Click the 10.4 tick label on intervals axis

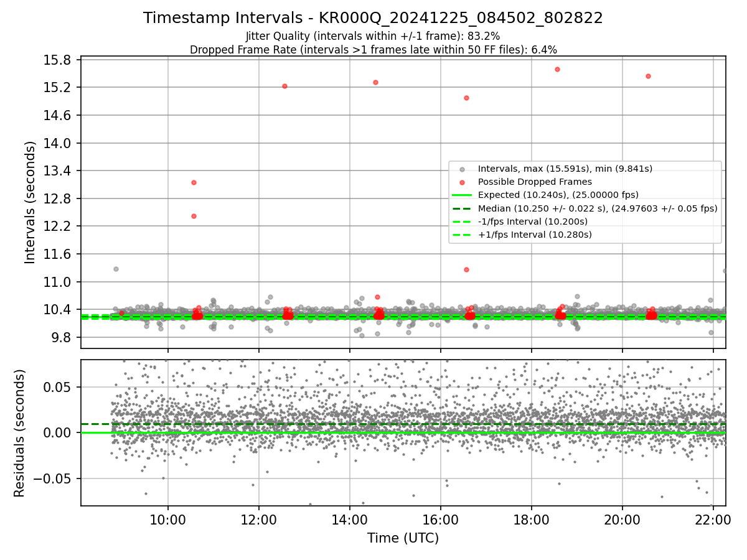coord(59,310)
